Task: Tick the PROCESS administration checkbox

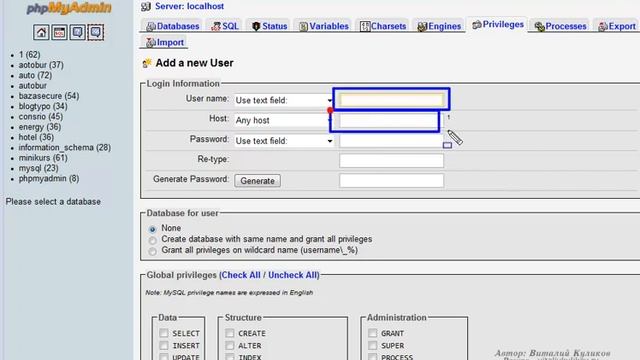Action: click(372, 357)
